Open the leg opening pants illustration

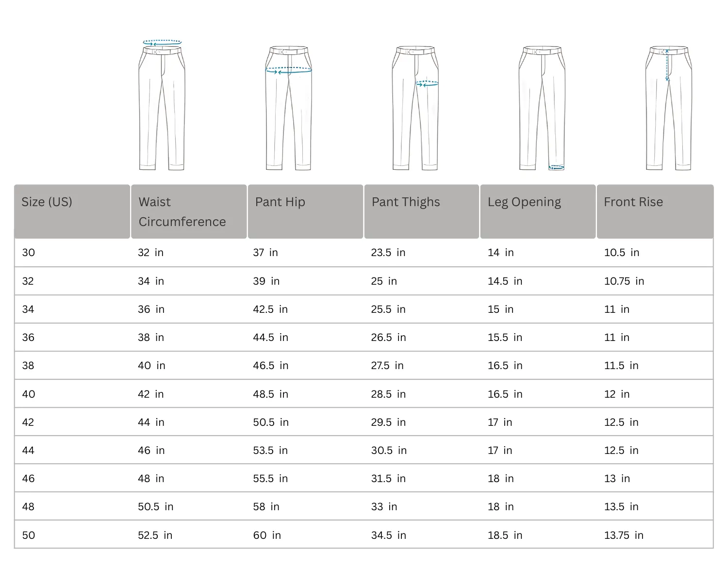[542, 108]
